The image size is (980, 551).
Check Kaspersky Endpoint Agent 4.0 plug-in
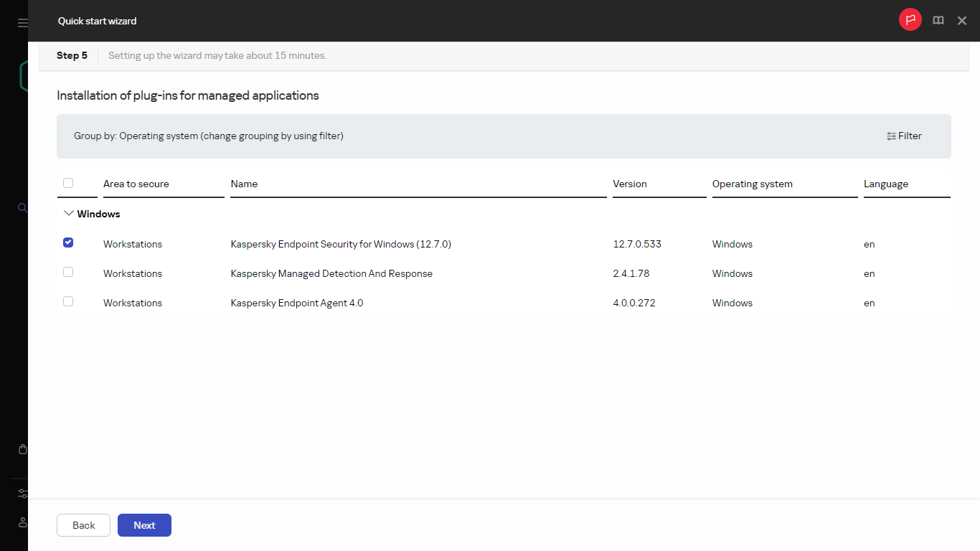coord(67,301)
